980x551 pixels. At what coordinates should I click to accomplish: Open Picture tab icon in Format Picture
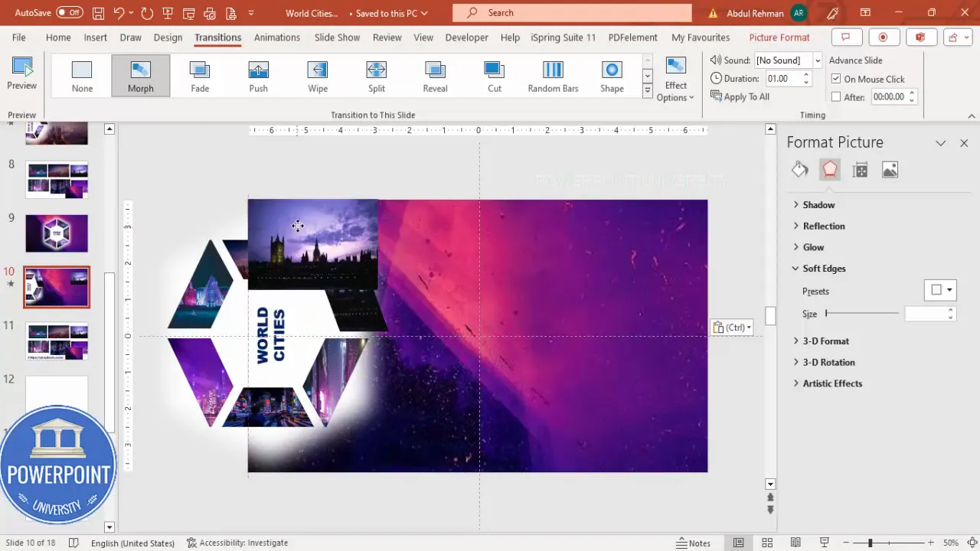[x=890, y=170]
